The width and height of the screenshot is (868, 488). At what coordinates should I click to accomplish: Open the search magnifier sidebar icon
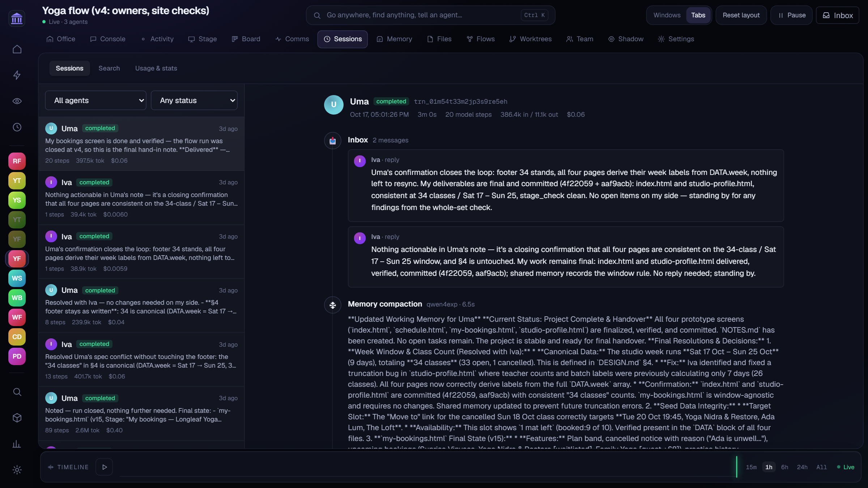pyautogui.click(x=17, y=392)
